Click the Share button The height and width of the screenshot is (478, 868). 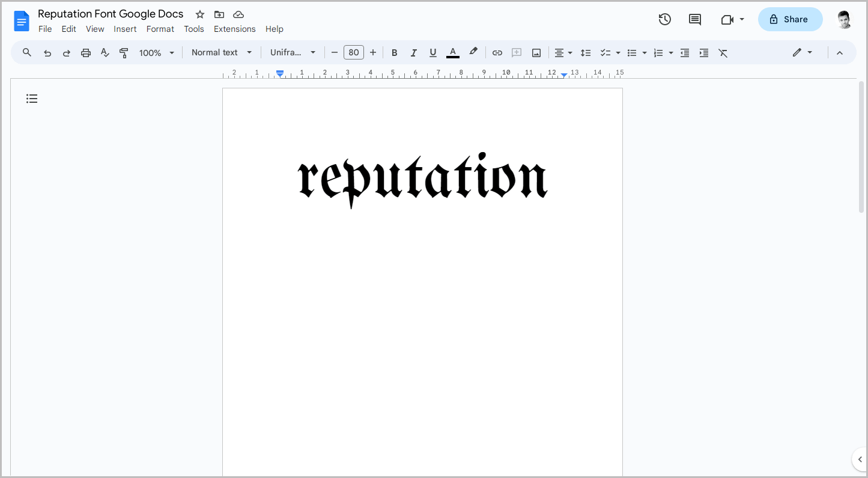tap(790, 19)
